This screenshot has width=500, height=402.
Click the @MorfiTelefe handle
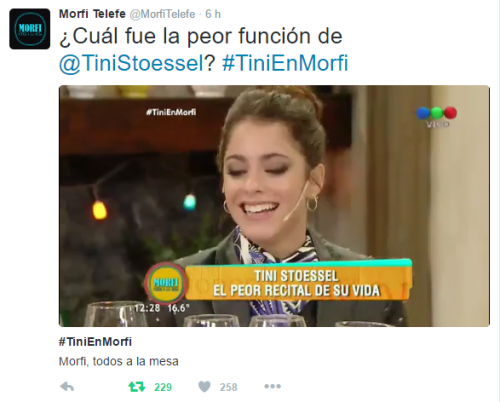click(x=162, y=14)
